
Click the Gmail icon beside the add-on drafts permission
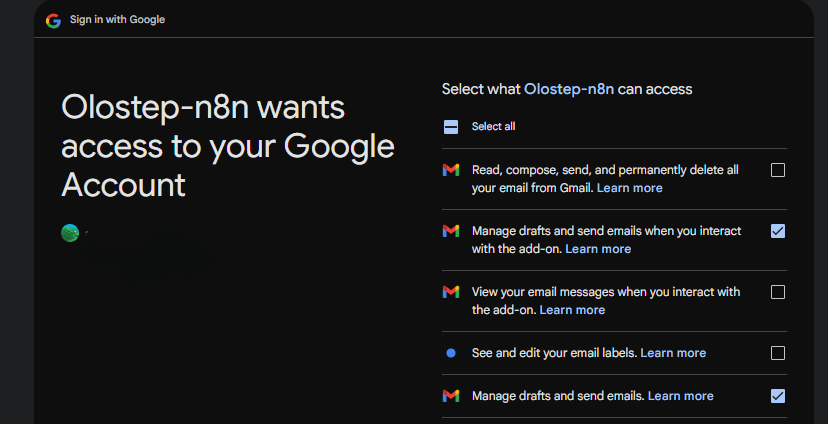(450, 231)
